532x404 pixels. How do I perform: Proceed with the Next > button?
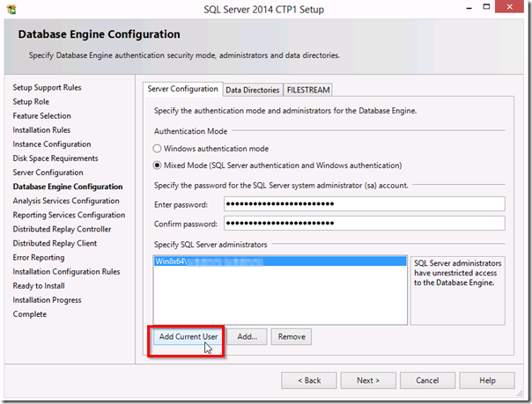click(368, 380)
